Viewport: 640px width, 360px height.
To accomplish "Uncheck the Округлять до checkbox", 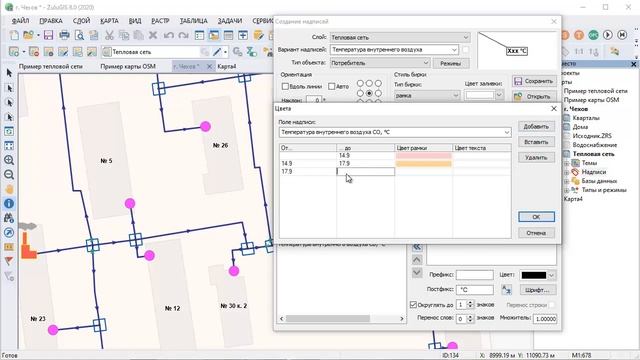I will 413,304.
